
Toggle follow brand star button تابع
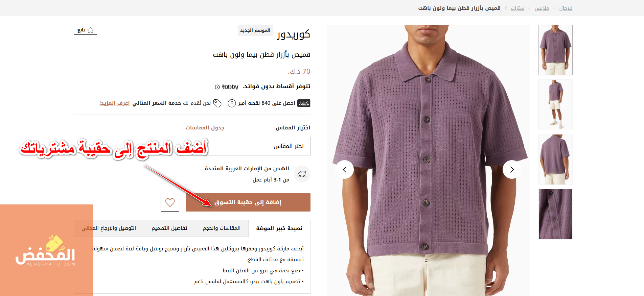pyautogui.click(x=85, y=30)
